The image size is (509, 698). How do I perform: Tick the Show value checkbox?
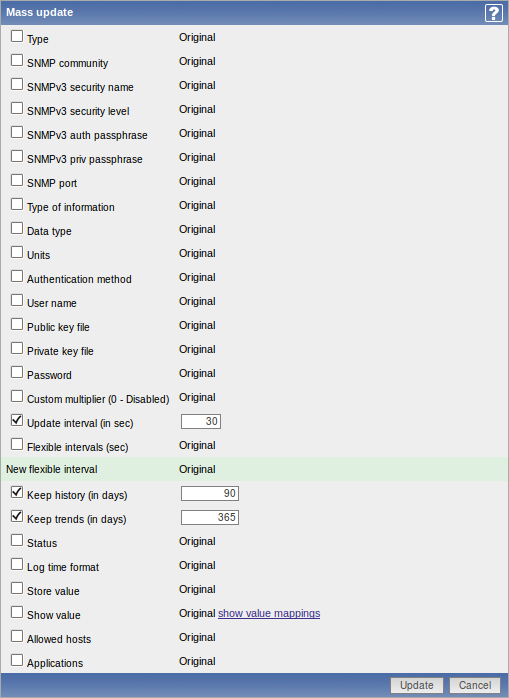click(x=17, y=612)
